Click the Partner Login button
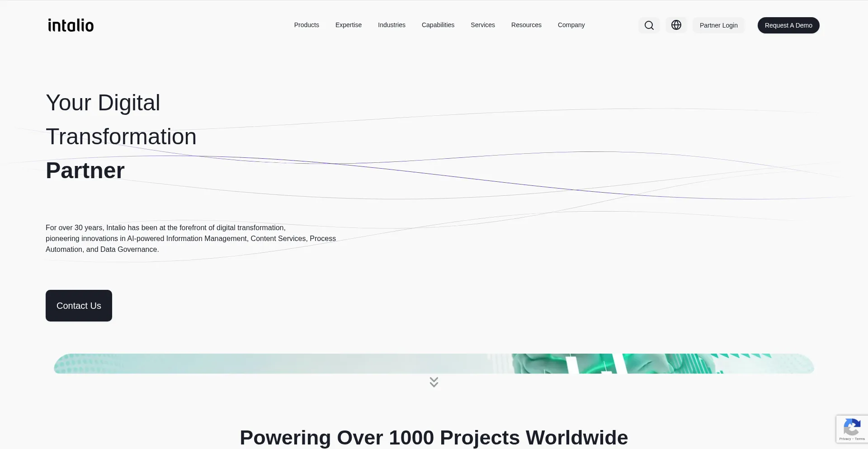 [x=718, y=25]
